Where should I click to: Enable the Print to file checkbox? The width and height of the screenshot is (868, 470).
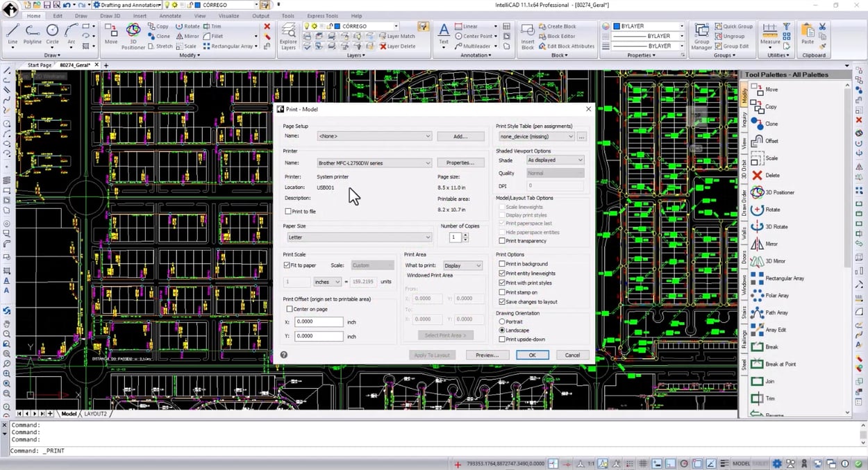click(288, 211)
